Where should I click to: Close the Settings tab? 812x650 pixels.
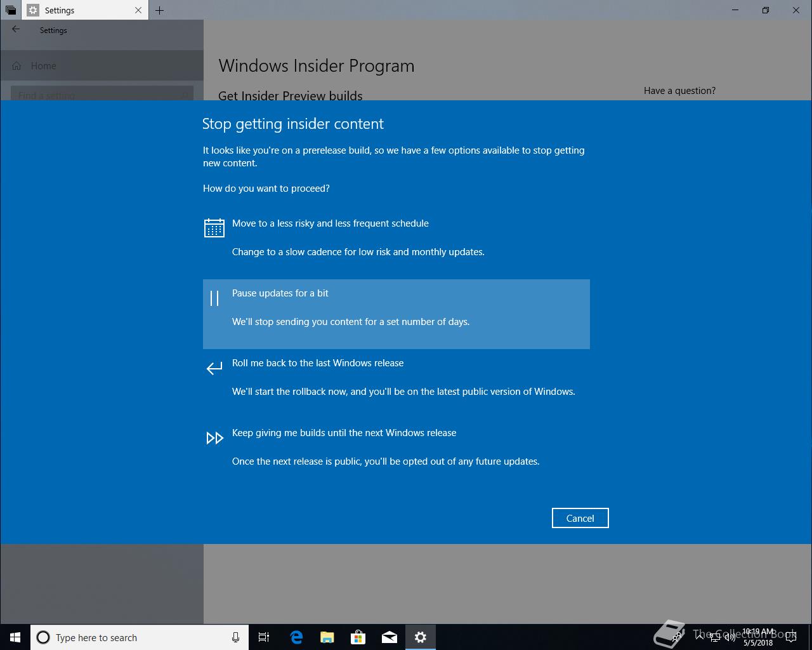tap(138, 10)
